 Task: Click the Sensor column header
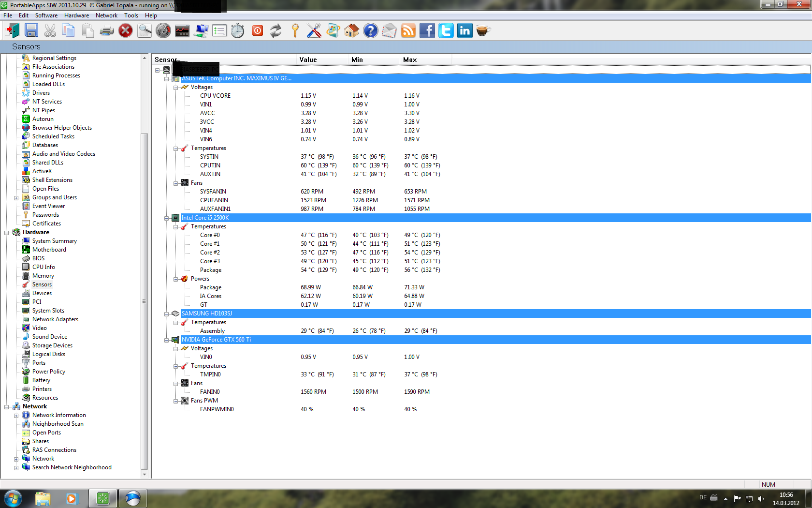click(x=224, y=60)
